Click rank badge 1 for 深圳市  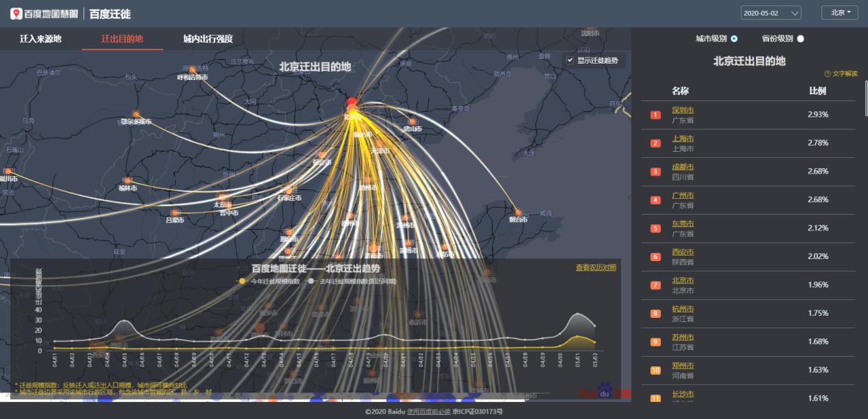(655, 115)
